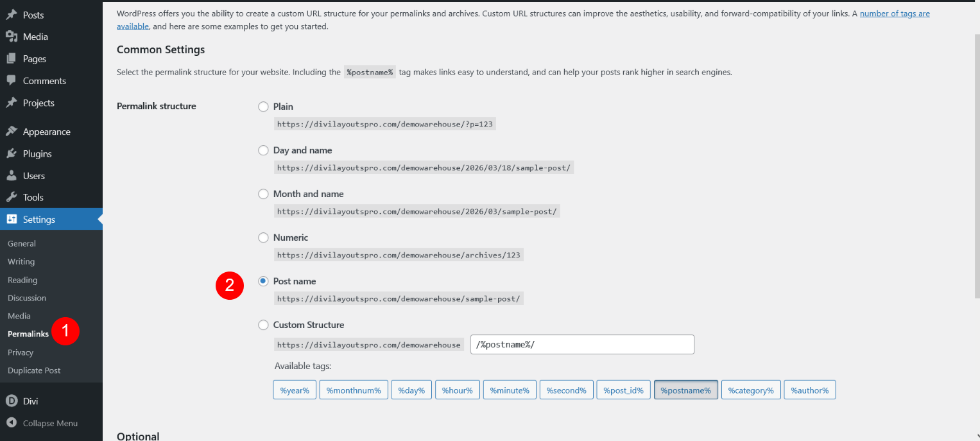
Task: Open Comments via speech bubble icon
Action: tap(12, 80)
